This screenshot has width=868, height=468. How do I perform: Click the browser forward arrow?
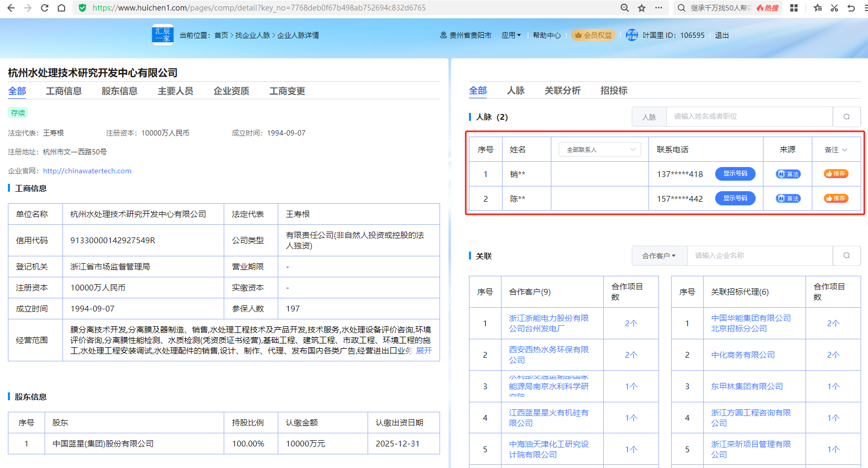[x=28, y=8]
